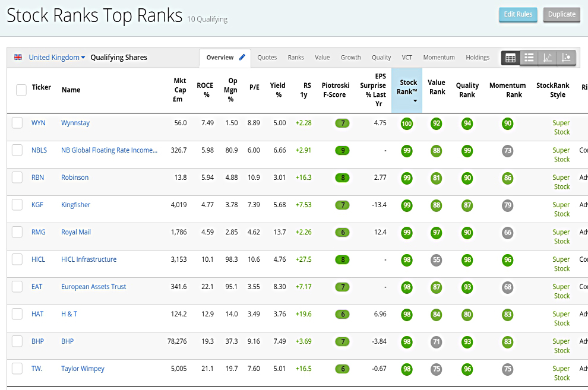Sort by Stock Rank column header
Image resolution: width=588 pixels, height=390 pixels.
[x=407, y=90]
